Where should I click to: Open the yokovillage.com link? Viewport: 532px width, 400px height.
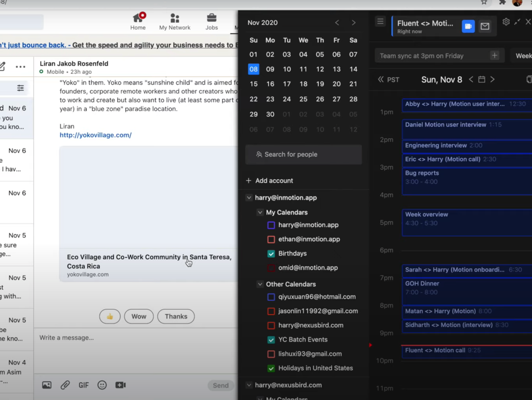coord(96,135)
